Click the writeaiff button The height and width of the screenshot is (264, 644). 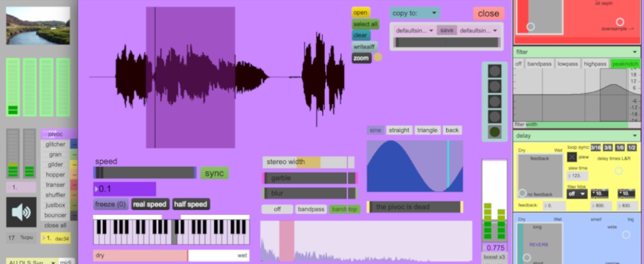[364, 47]
